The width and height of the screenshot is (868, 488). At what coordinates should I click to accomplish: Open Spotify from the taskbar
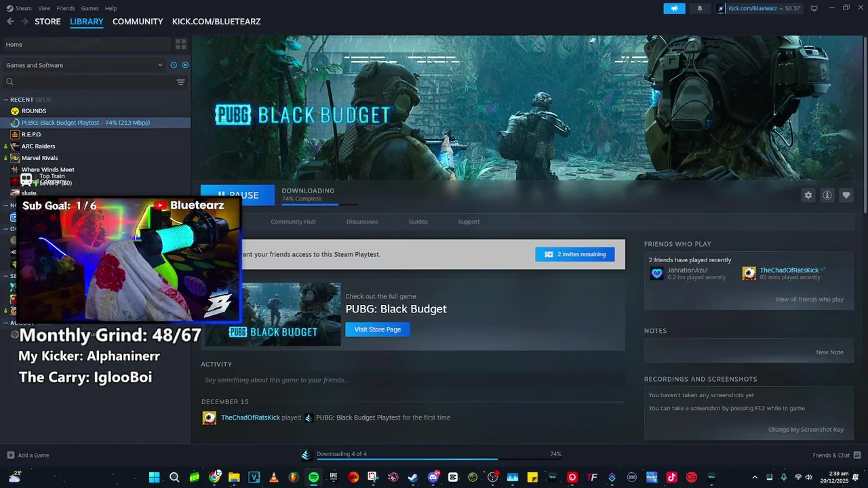coord(313,477)
